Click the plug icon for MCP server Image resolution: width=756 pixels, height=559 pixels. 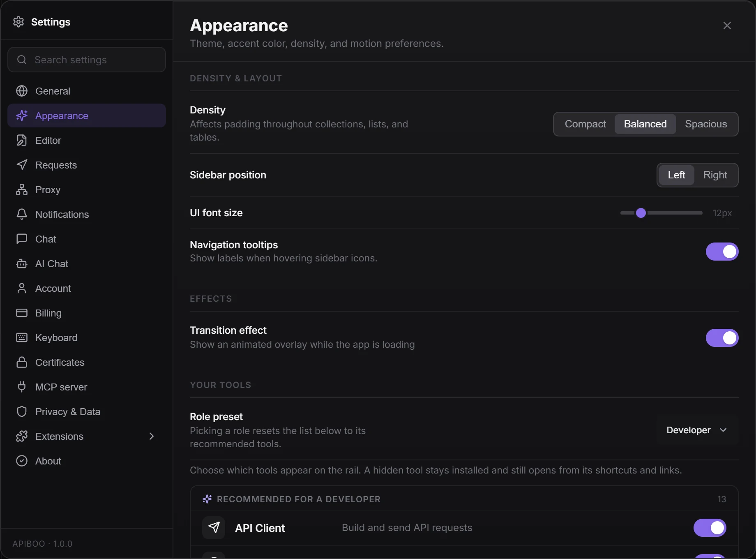tap(22, 387)
